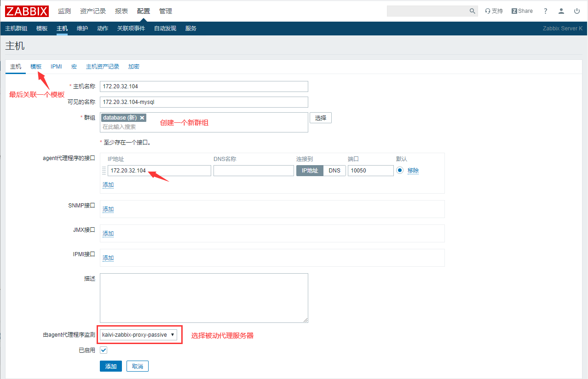This screenshot has height=379, width=588.
Task: Select IP地址 connect-to option
Action: [x=310, y=171]
